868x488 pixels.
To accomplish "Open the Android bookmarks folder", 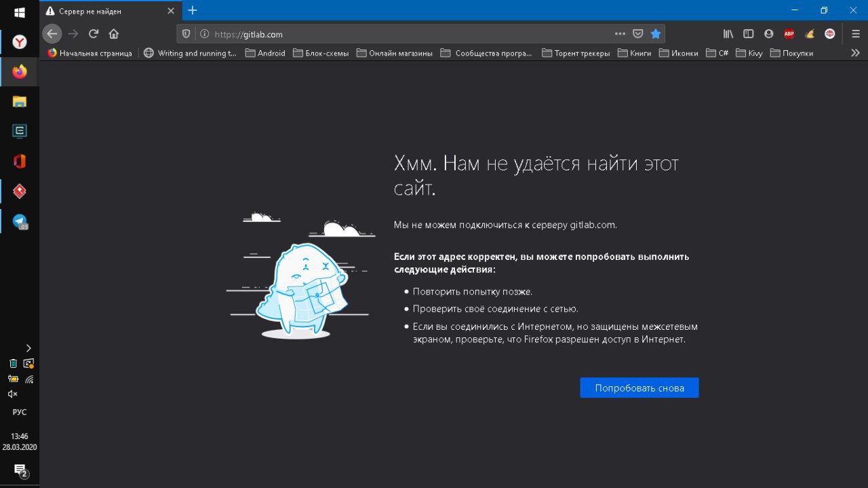I will (265, 53).
